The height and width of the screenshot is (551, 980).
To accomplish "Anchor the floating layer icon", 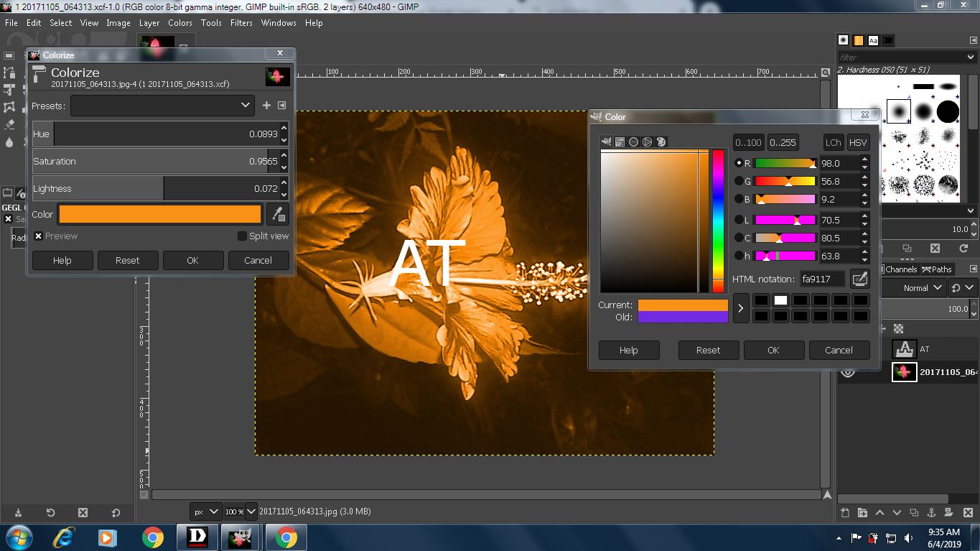I will click(x=931, y=512).
